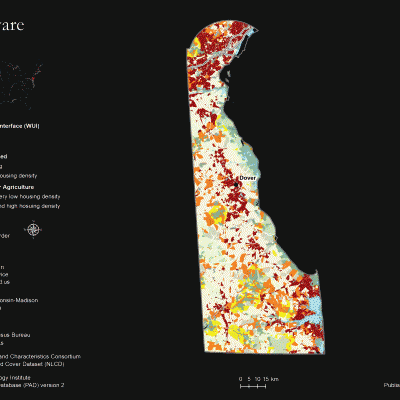Click the light blue bay in southeast Delaware
This screenshot has width=400, height=400.
[314, 305]
